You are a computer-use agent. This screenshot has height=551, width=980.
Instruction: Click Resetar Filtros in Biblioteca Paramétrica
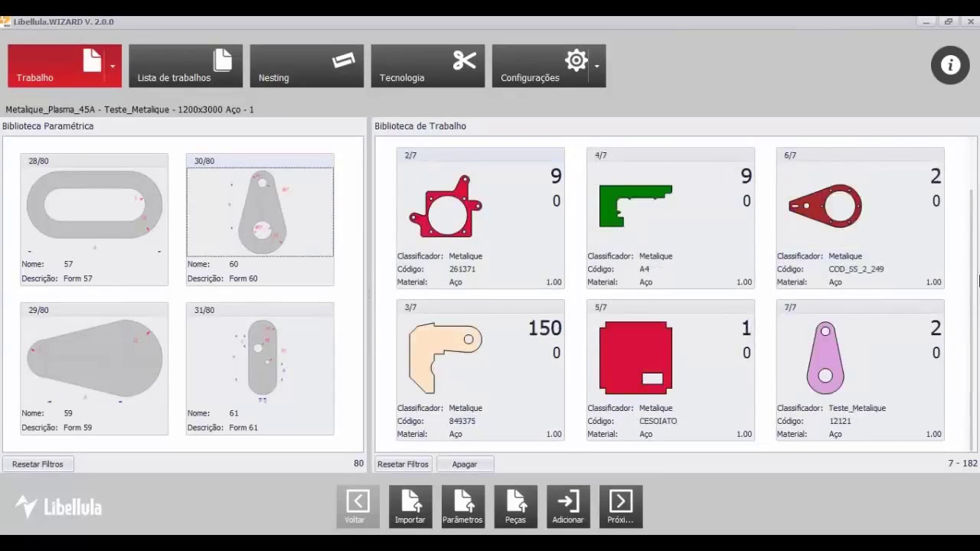pos(38,464)
